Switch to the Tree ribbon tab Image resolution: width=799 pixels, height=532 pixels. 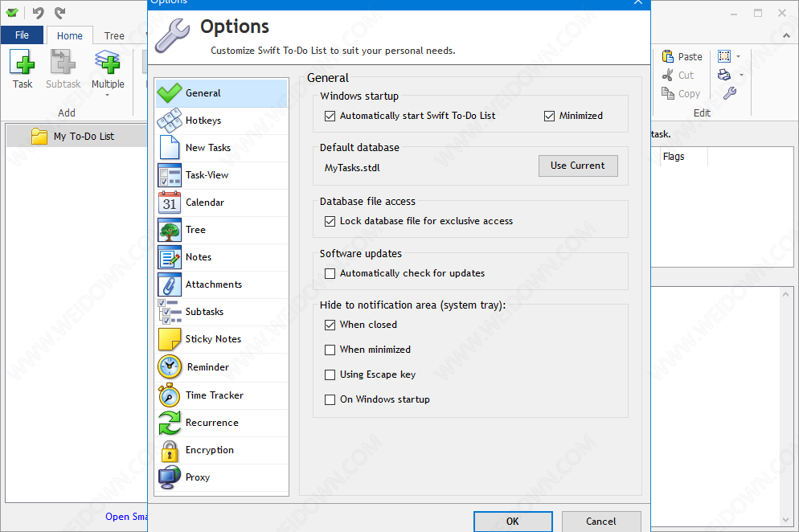click(x=114, y=35)
